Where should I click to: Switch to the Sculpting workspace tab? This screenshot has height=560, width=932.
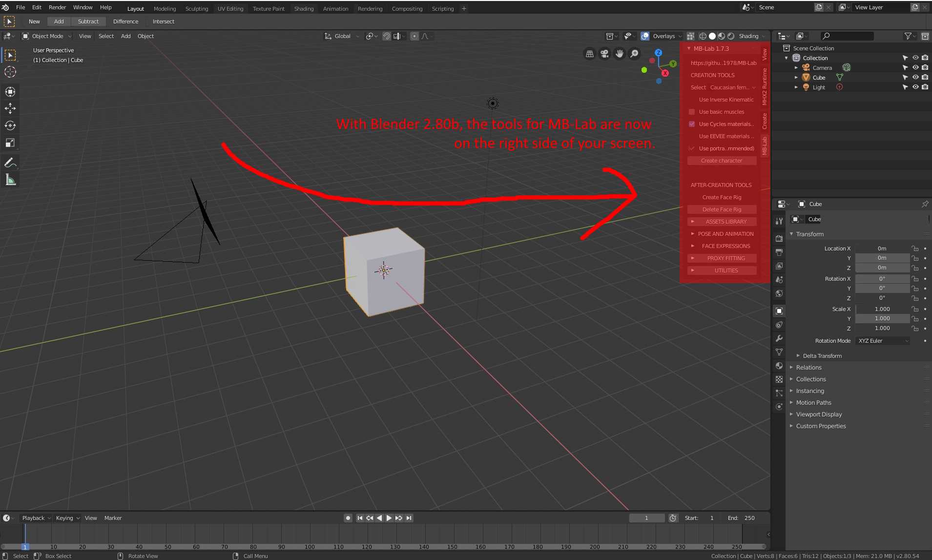pos(197,8)
